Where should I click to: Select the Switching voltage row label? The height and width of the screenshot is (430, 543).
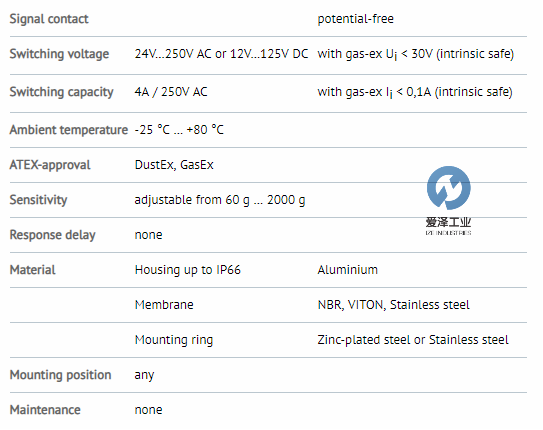(59, 54)
